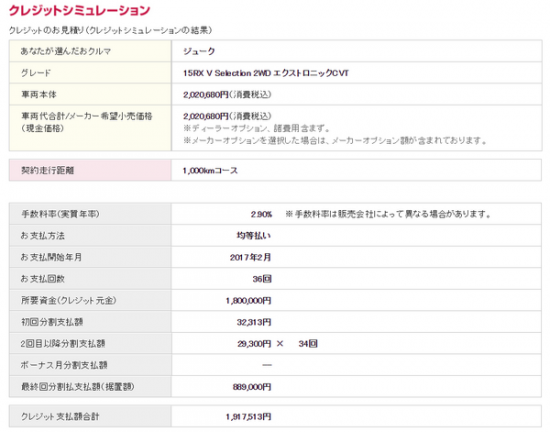Select the お支払方法 label
The width and height of the screenshot is (550, 432).
(42, 236)
